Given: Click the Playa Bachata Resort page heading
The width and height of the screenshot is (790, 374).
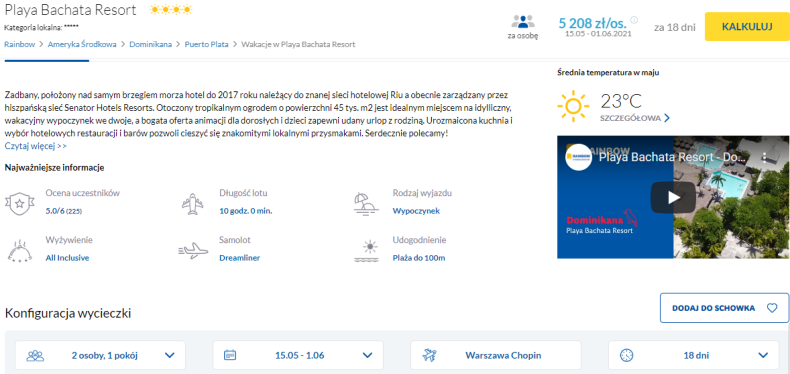Looking at the screenshot, I should coord(71,10).
